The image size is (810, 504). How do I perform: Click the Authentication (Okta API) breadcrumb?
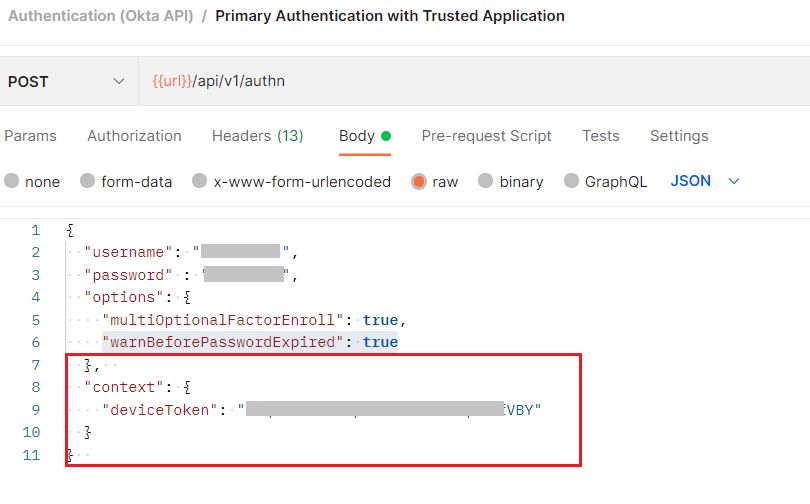tap(101, 16)
